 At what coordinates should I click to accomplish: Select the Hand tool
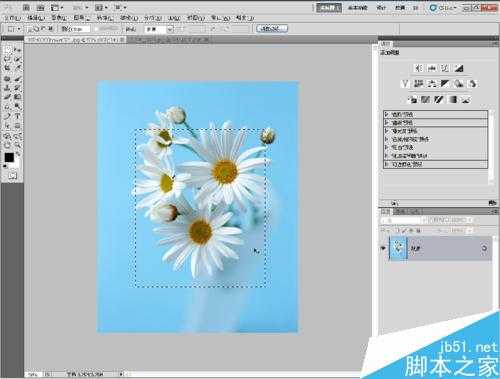click(x=7, y=145)
